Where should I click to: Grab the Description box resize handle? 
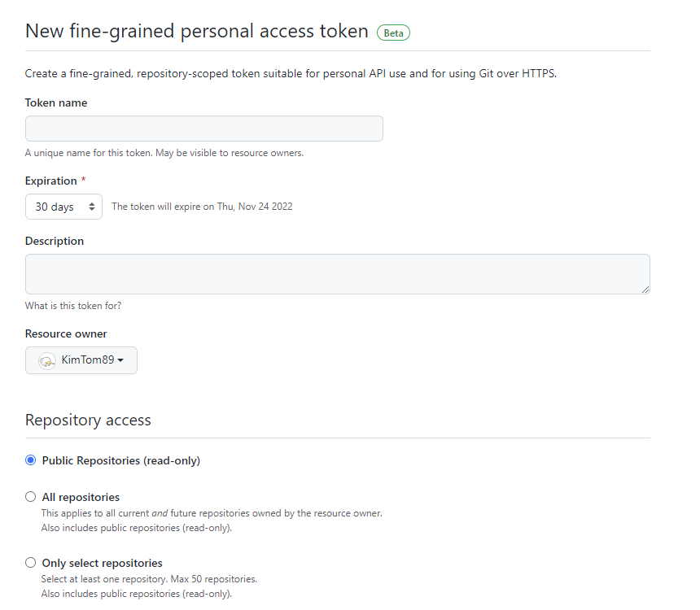click(645, 289)
